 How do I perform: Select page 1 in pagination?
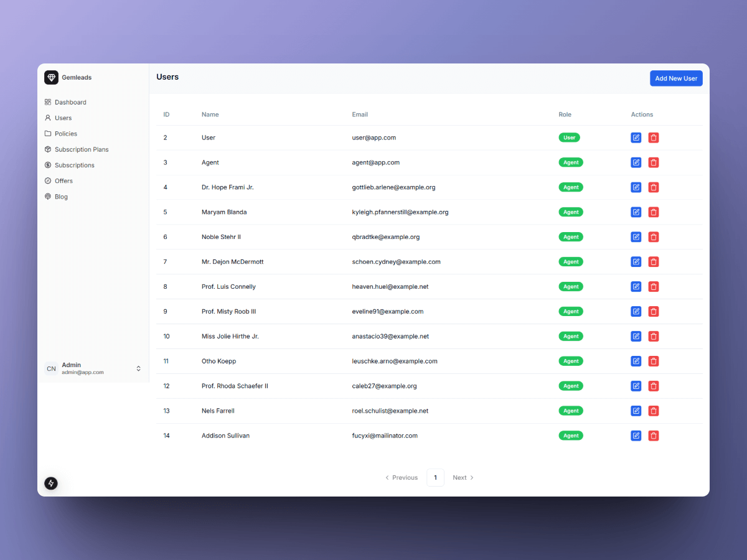coord(435,478)
